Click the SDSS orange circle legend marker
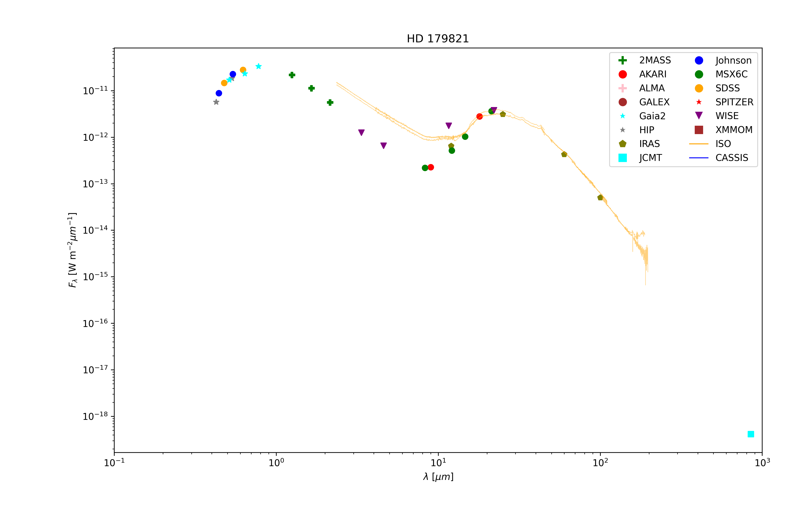This screenshot has height=532, width=798. point(699,88)
